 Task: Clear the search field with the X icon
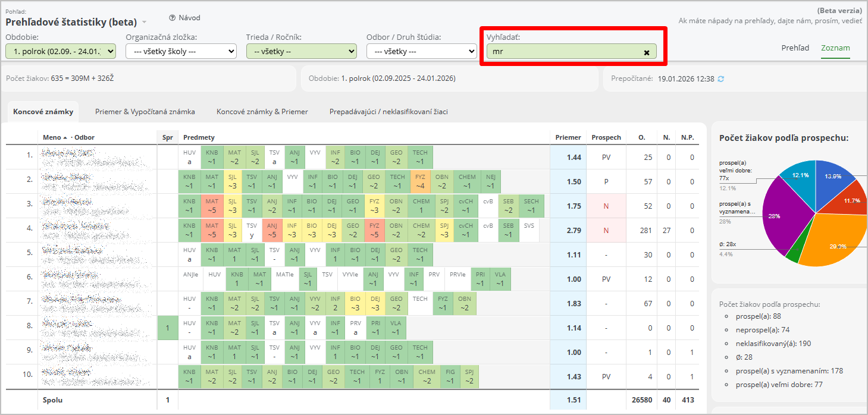pos(646,52)
